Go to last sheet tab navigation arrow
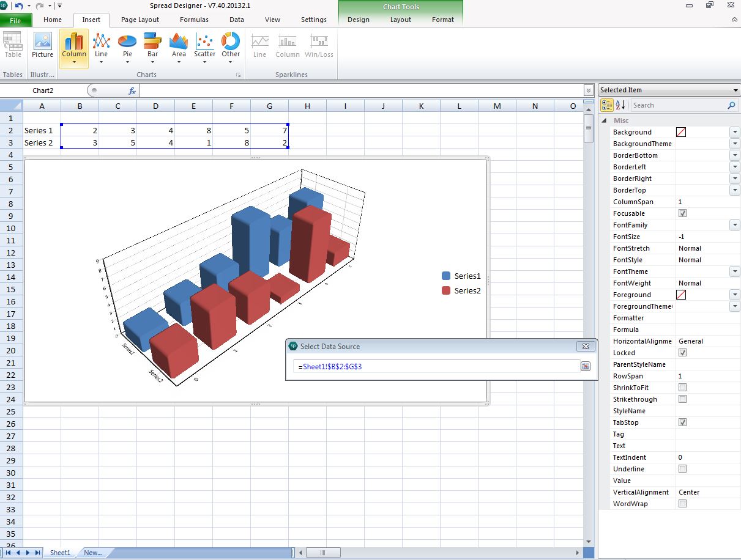 pyautogui.click(x=38, y=553)
